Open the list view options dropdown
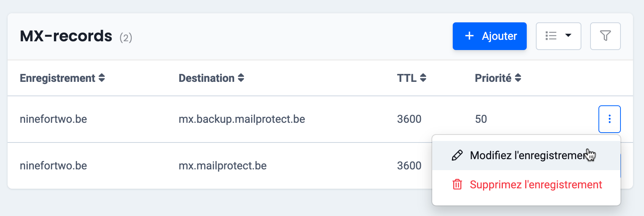This screenshot has height=216, width=644. click(x=558, y=36)
